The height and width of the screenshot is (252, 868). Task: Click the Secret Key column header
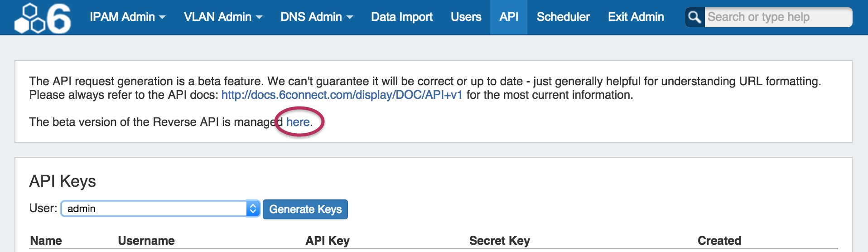point(499,241)
